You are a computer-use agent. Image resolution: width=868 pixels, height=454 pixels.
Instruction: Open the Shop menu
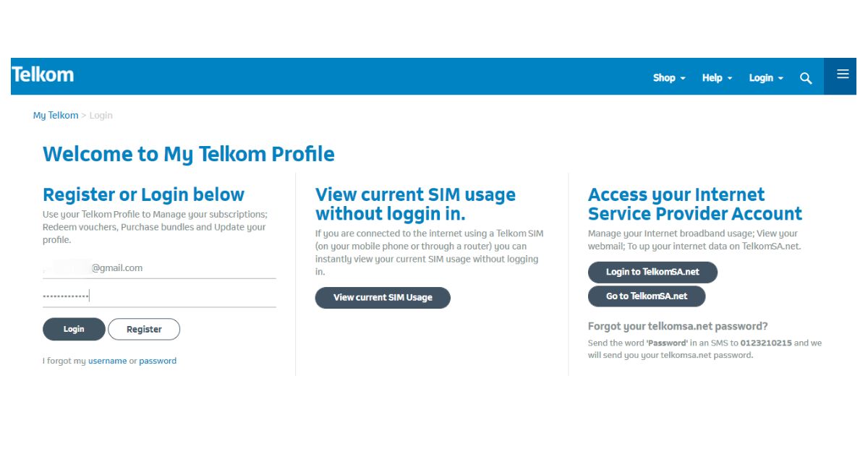tap(663, 77)
